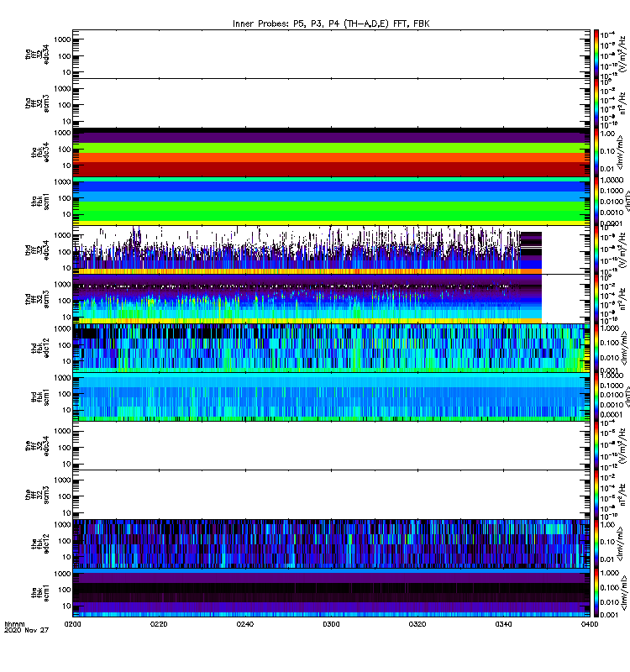Select the 'thd fff 32 edc34' panel label
This screenshot has width=630, height=672.
click(37, 250)
